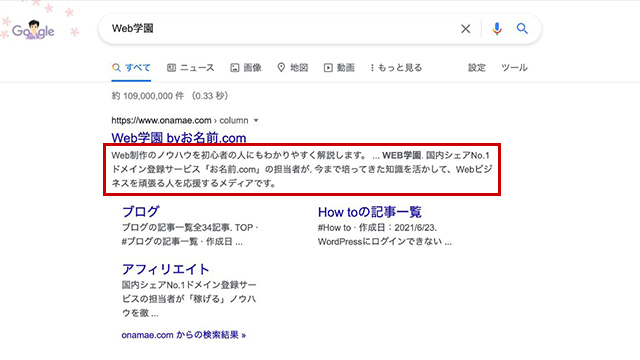Click the 画像 tab picture icon

[235, 68]
